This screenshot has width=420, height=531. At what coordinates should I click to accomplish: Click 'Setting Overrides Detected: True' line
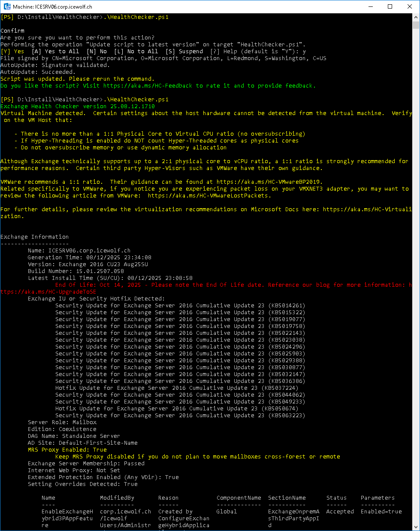tap(83, 484)
